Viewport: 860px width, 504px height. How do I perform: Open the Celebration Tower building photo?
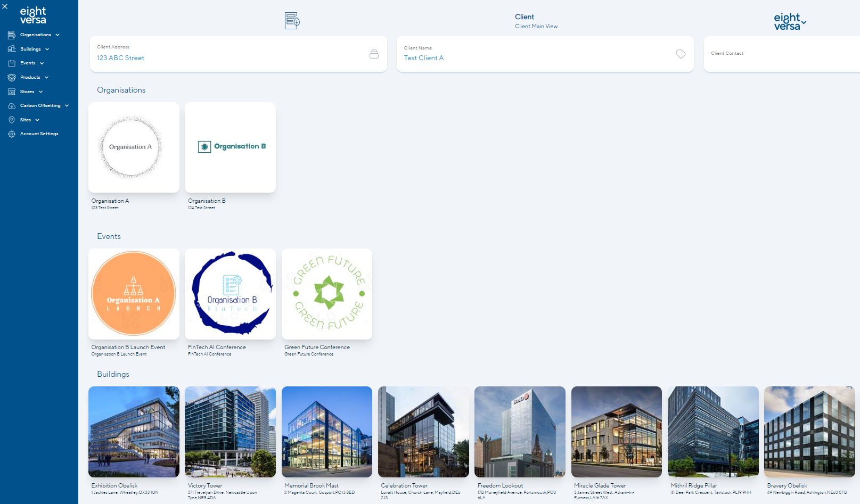point(423,432)
